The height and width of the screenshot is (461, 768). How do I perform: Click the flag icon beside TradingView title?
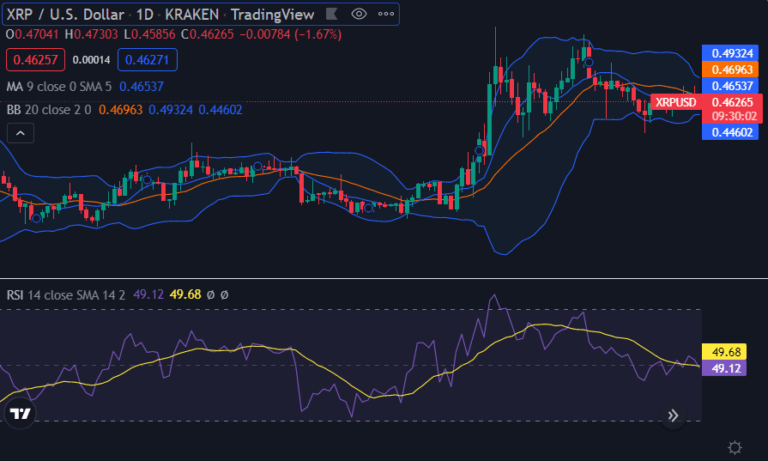(x=332, y=14)
